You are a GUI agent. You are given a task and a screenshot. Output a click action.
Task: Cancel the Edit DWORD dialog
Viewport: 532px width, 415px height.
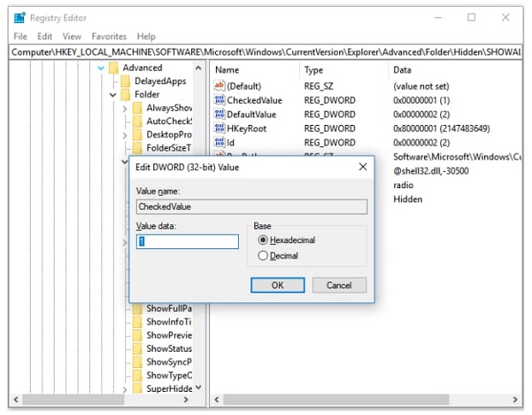click(x=339, y=285)
